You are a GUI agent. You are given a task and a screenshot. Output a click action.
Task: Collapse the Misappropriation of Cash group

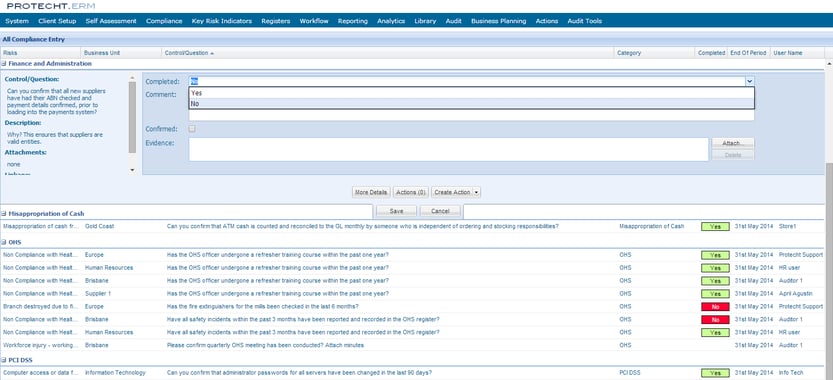point(4,214)
